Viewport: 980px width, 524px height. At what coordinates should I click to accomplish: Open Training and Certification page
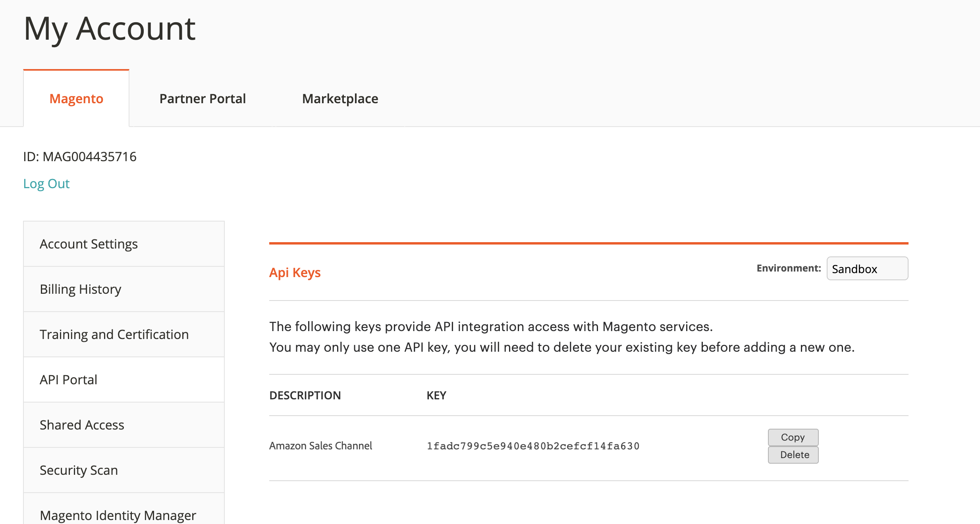[x=114, y=334]
